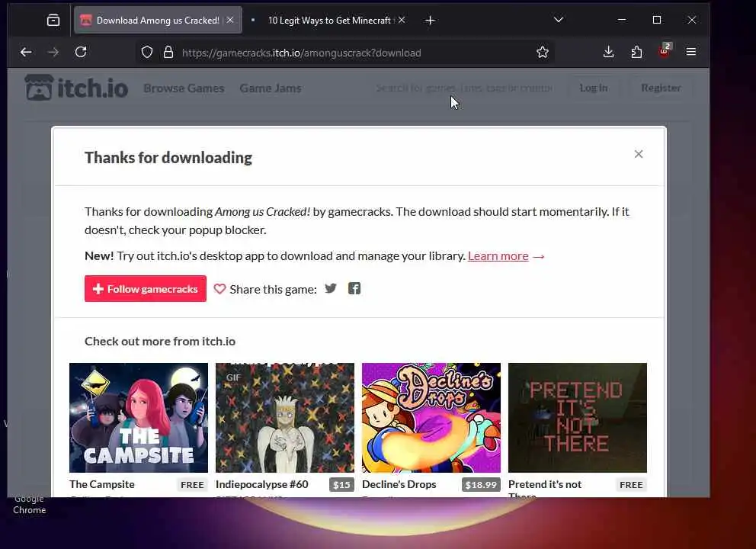
Task: Open the Firefox View icon
Action: pyautogui.click(x=53, y=21)
